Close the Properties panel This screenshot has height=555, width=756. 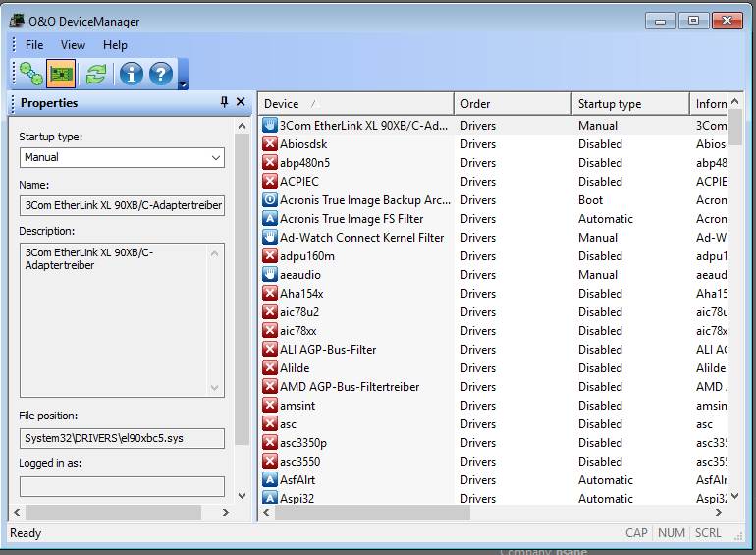[241, 102]
